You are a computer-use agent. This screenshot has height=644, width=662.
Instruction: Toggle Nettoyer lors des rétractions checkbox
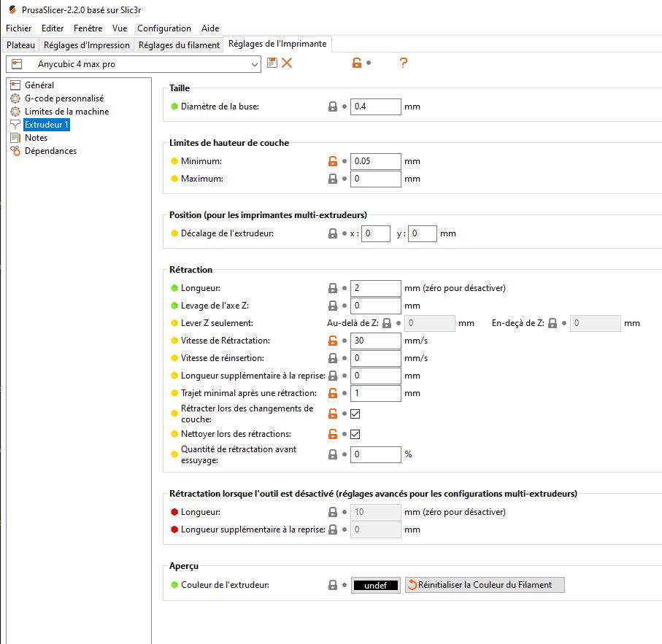355,434
